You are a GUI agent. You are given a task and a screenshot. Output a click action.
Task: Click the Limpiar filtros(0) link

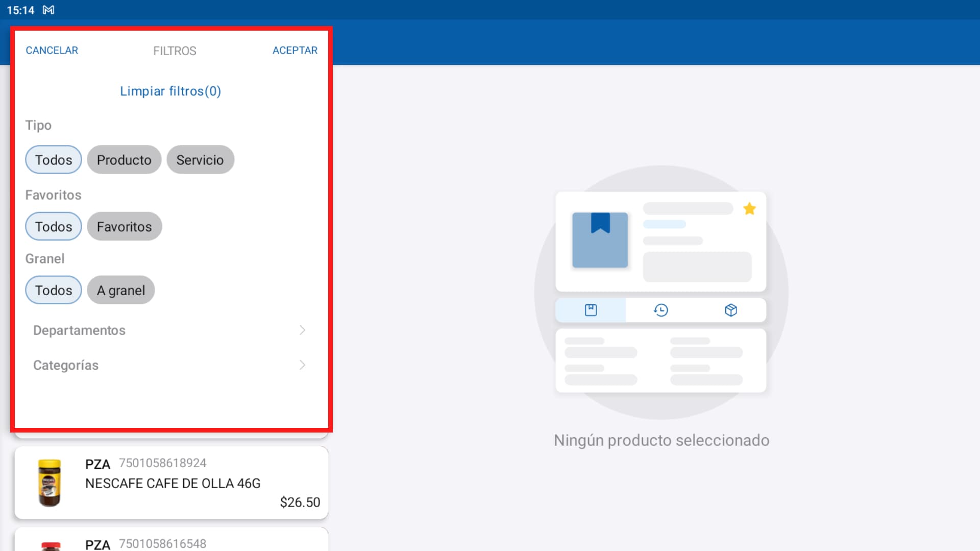pos(170,91)
